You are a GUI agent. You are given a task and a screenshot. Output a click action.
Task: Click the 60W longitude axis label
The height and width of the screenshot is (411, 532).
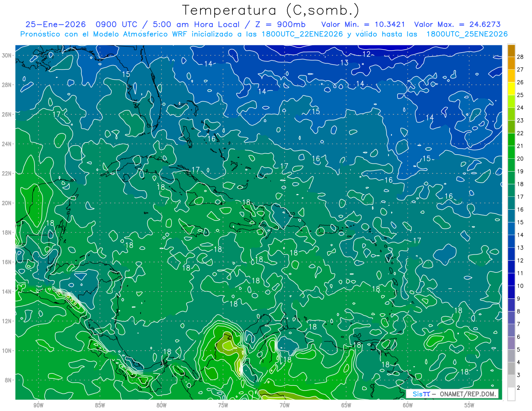click(408, 405)
